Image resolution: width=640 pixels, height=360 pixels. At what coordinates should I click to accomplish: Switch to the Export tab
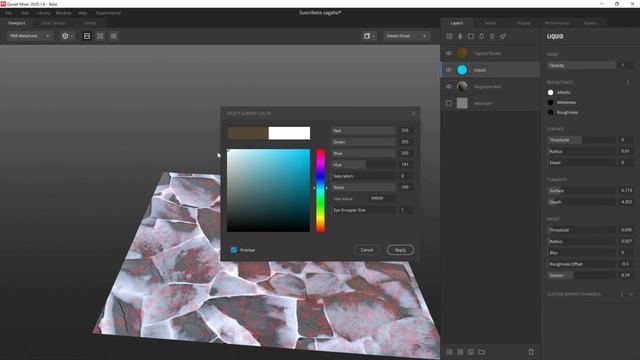click(x=590, y=23)
